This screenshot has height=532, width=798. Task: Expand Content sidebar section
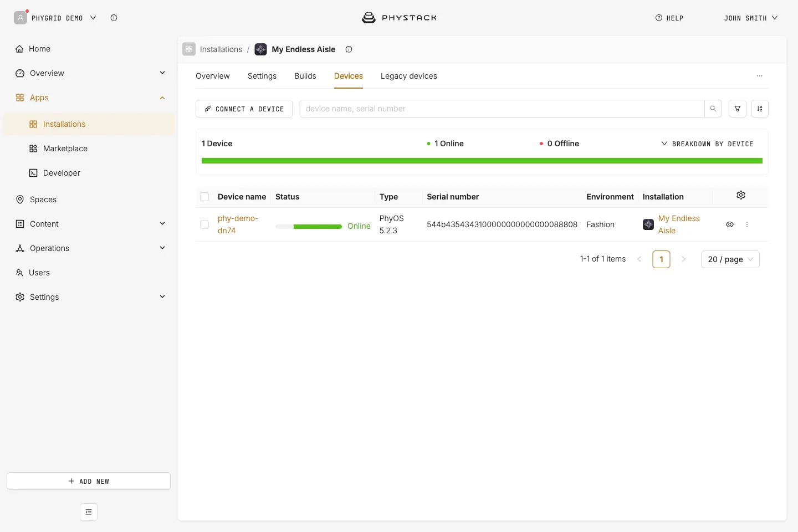click(x=162, y=224)
